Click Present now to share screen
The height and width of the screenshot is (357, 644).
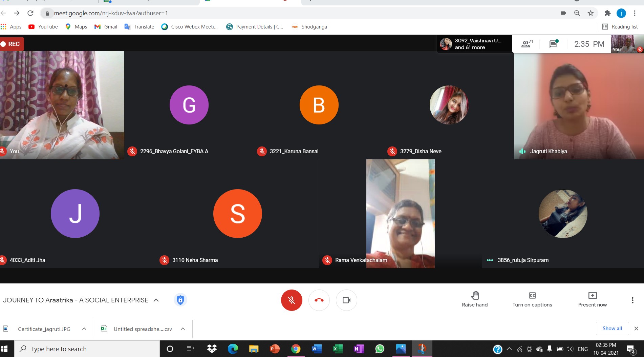(x=592, y=298)
